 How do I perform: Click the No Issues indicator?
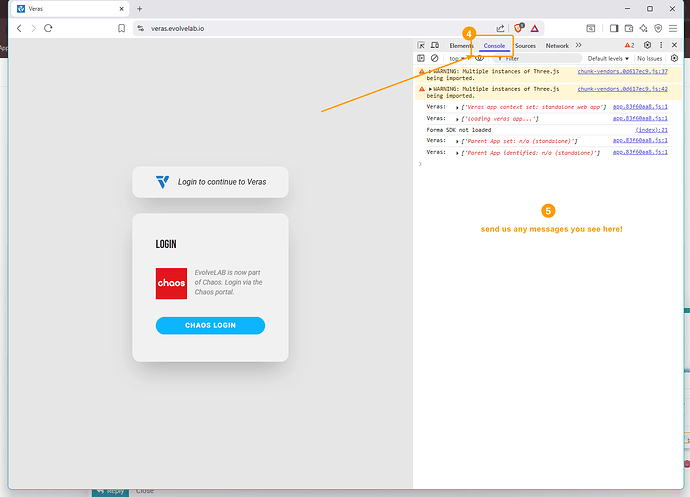pos(650,59)
